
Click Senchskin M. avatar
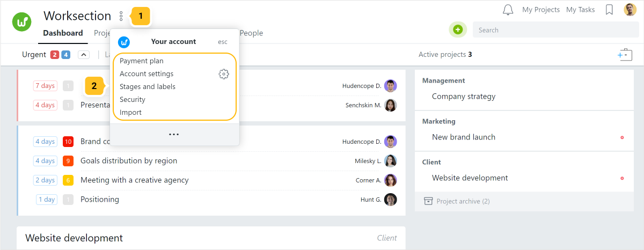pyautogui.click(x=391, y=105)
